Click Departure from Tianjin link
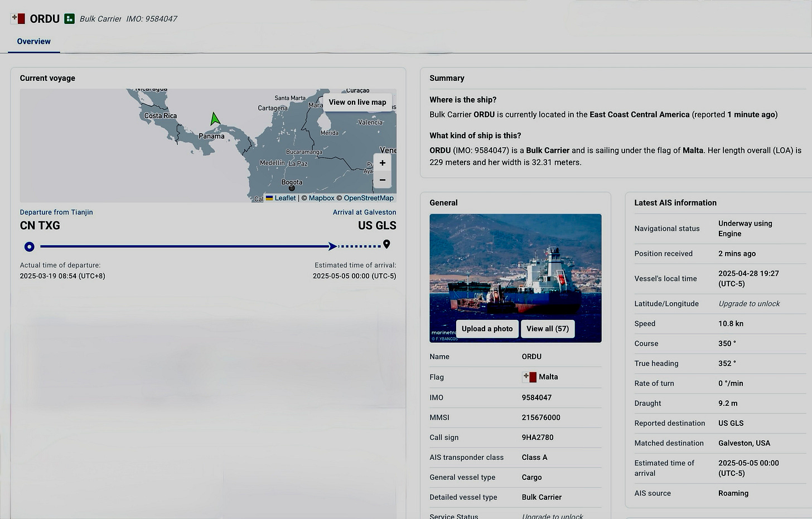The width and height of the screenshot is (812, 519). (x=56, y=212)
